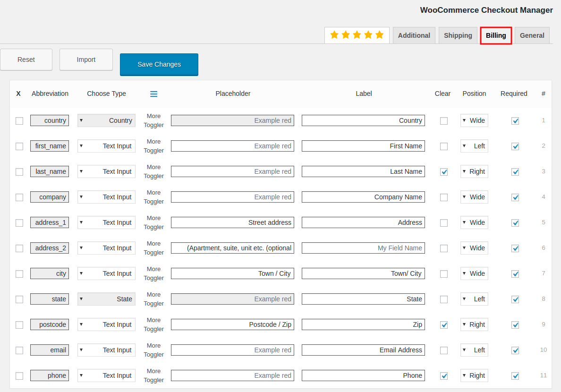Click the Town / City placeholder field
The width and height of the screenshot is (561, 392).
pyautogui.click(x=232, y=273)
